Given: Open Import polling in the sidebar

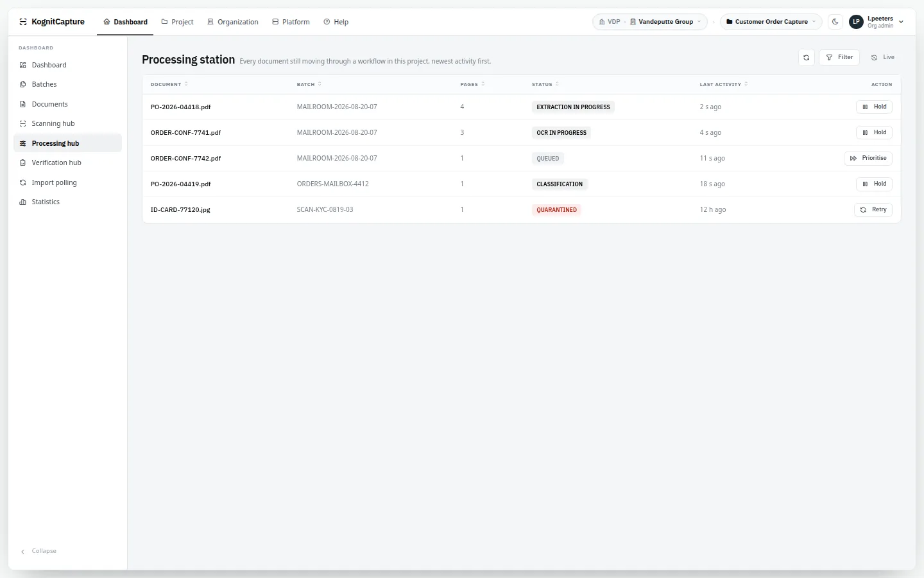Looking at the screenshot, I should [x=67, y=182].
